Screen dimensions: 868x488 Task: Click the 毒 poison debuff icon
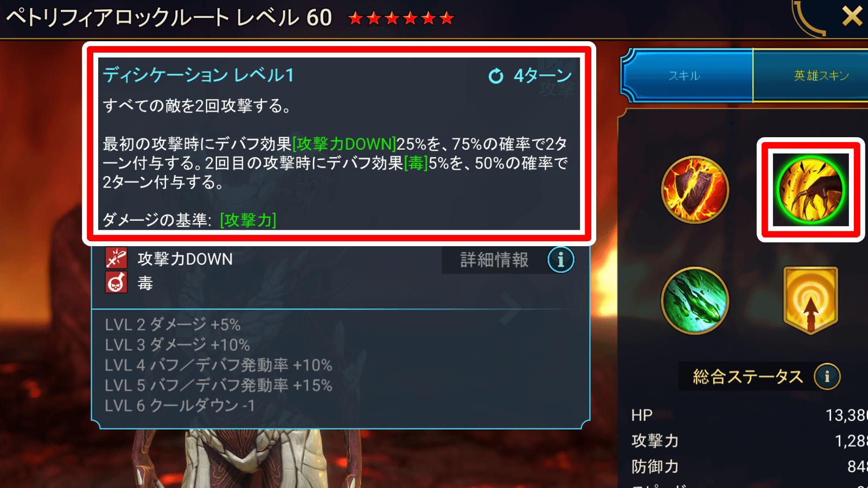[x=116, y=282]
